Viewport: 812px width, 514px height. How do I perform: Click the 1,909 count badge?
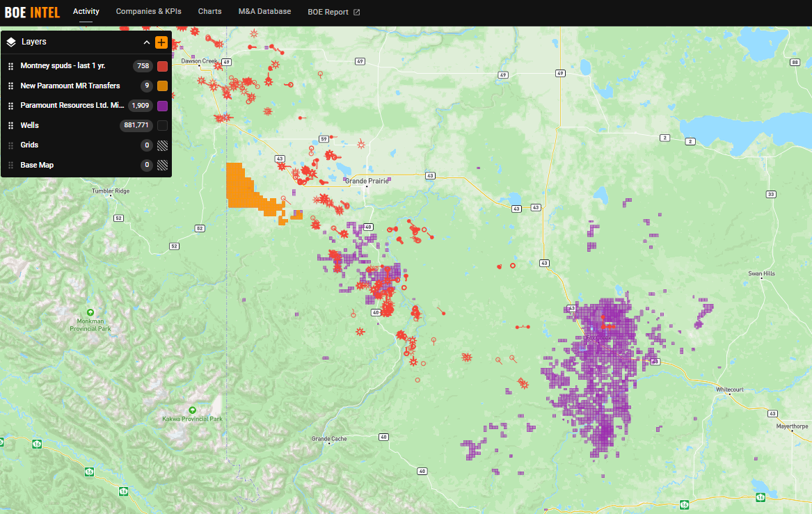pos(141,106)
